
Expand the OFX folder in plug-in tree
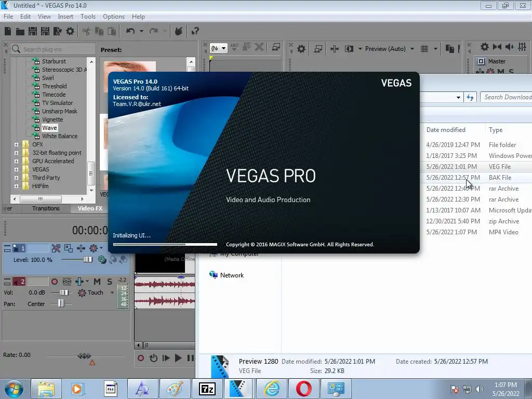coord(16,144)
